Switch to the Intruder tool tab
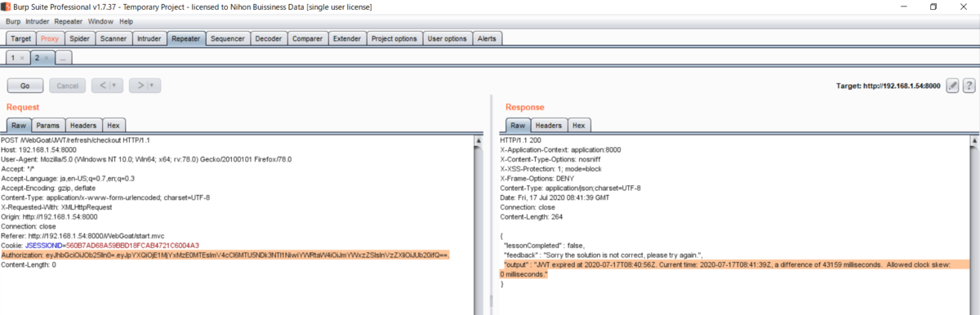Viewport: 980px width, 315px height. pos(149,38)
